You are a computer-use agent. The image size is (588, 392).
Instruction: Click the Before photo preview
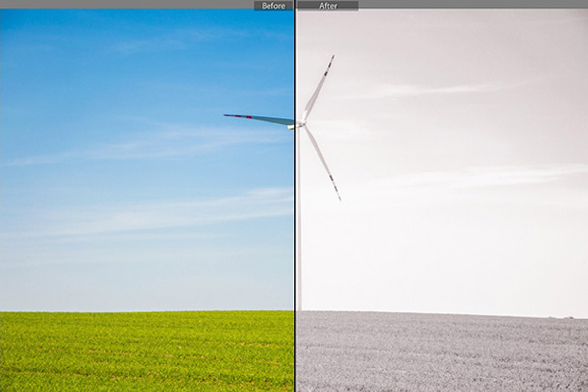coord(147,200)
